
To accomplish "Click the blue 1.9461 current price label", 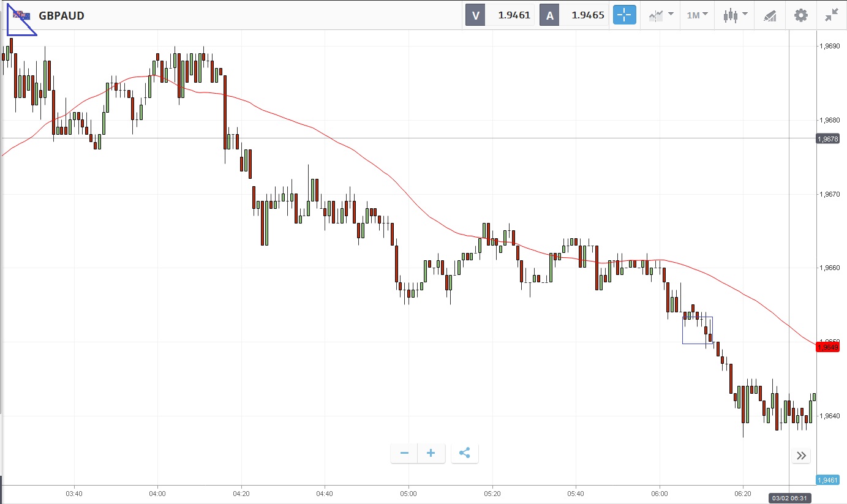I will click(827, 480).
